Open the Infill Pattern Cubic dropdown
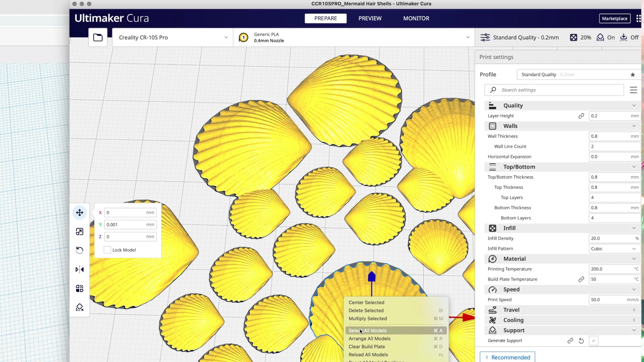Viewport: 644px width, 362px height. [613, 249]
